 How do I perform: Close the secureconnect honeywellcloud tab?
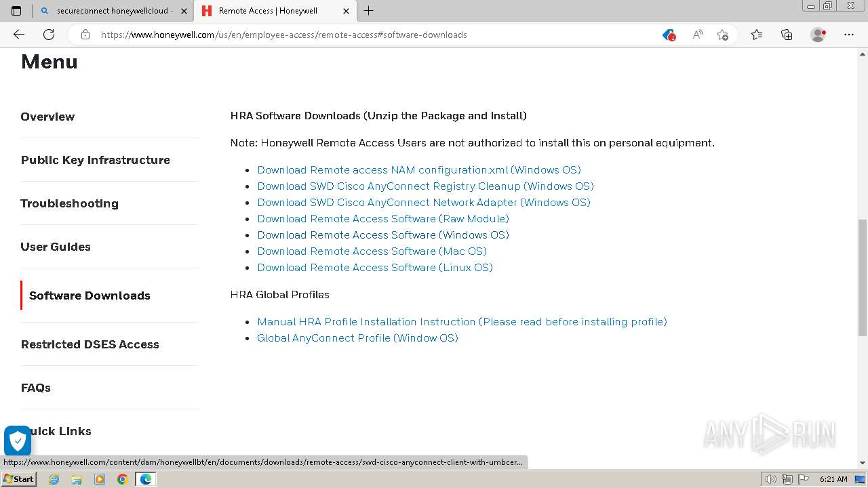click(x=184, y=11)
